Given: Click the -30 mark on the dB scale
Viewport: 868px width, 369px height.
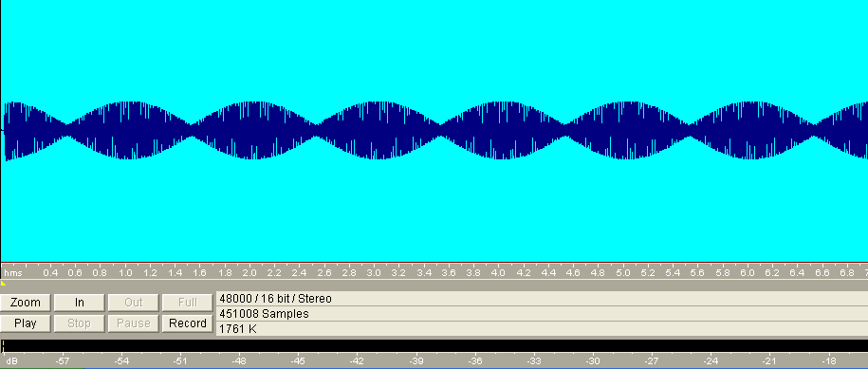Looking at the screenshot, I should 593,361.
